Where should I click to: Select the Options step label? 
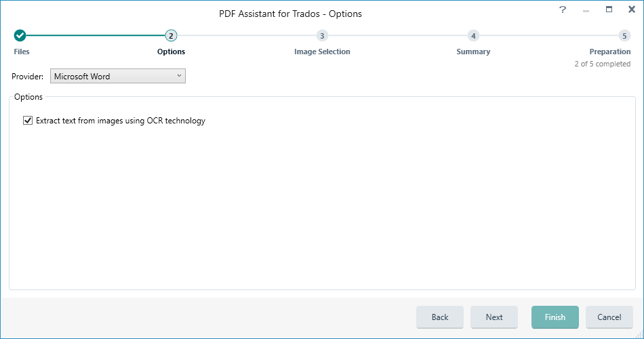172,52
